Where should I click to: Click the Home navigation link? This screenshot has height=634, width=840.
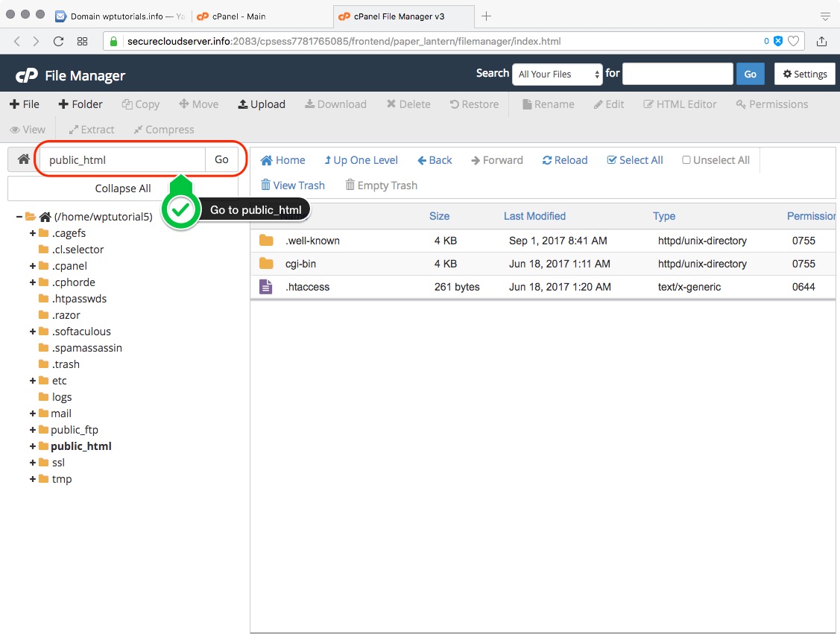click(283, 160)
